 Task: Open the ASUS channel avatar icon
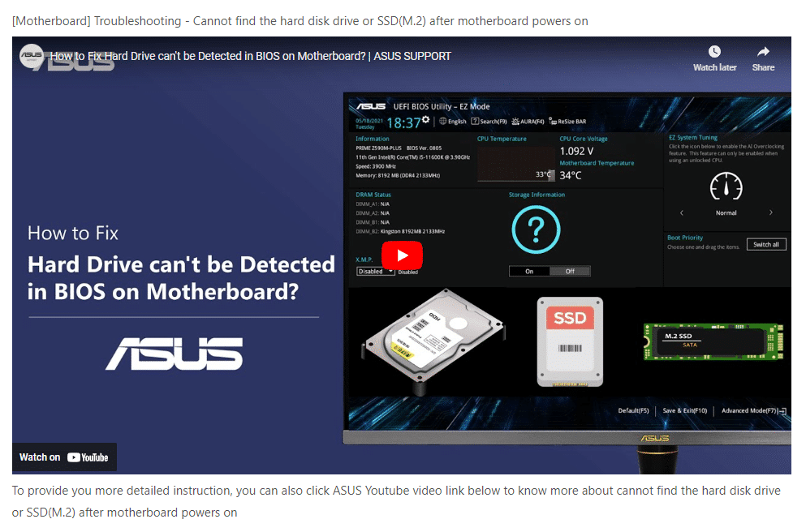coord(32,56)
